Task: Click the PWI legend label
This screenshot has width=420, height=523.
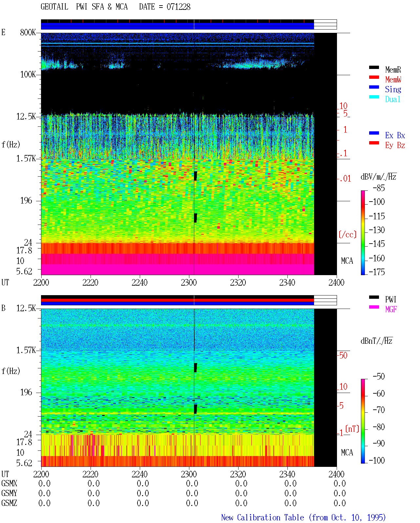Action: coord(391,299)
